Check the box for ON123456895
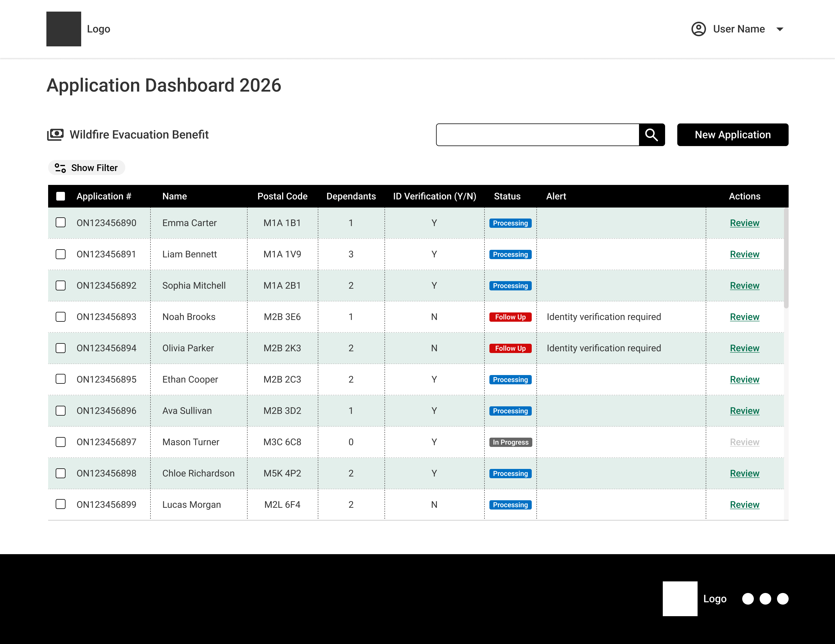This screenshot has width=835, height=644. tap(60, 379)
